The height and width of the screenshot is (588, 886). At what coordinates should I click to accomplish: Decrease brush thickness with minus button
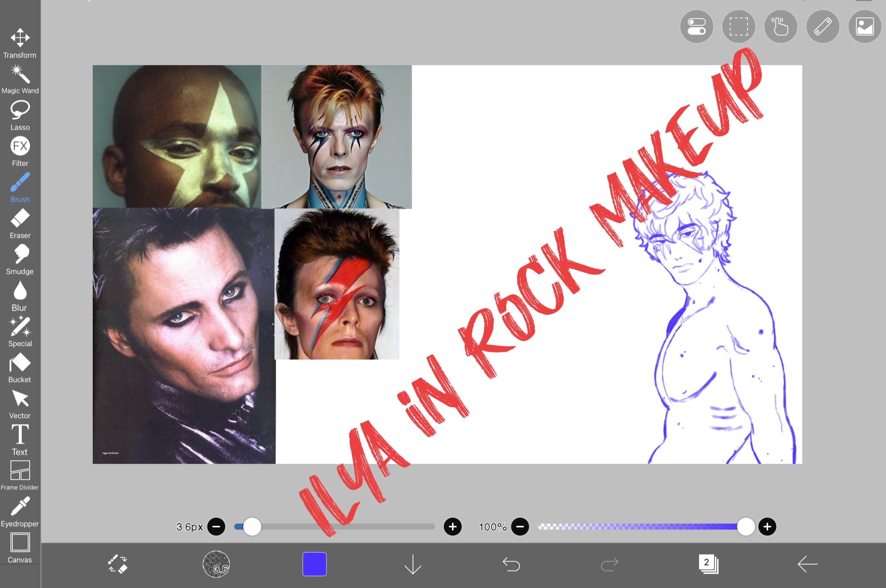[x=216, y=527]
